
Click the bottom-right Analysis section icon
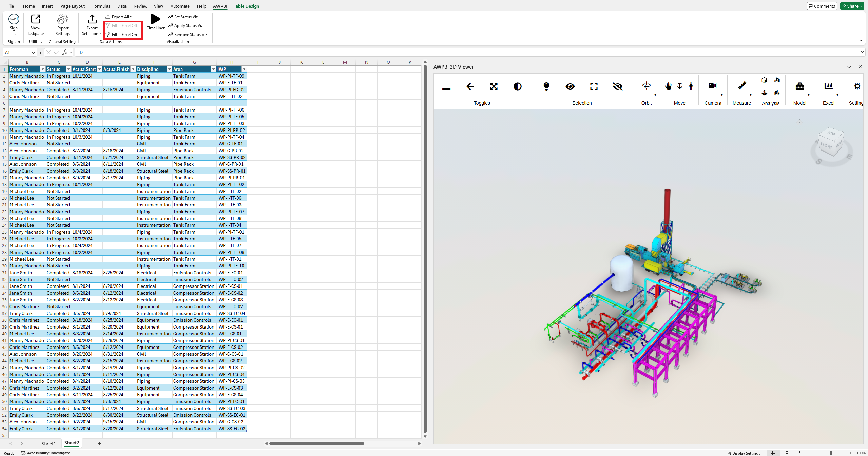click(x=777, y=93)
